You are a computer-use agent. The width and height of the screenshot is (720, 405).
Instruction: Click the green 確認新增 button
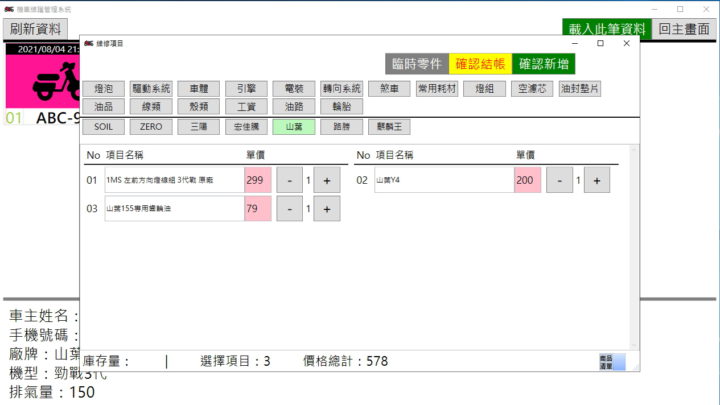coord(544,64)
